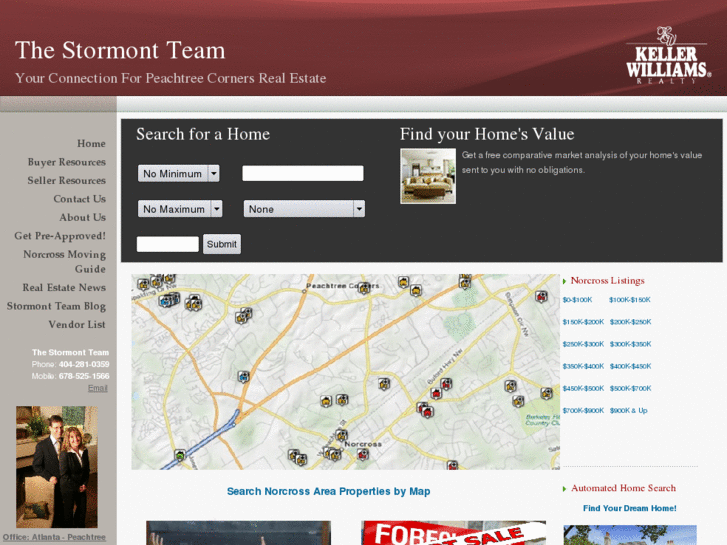View listings priced $350K-$400K
The height and width of the screenshot is (545, 727).
click(583, 366)
